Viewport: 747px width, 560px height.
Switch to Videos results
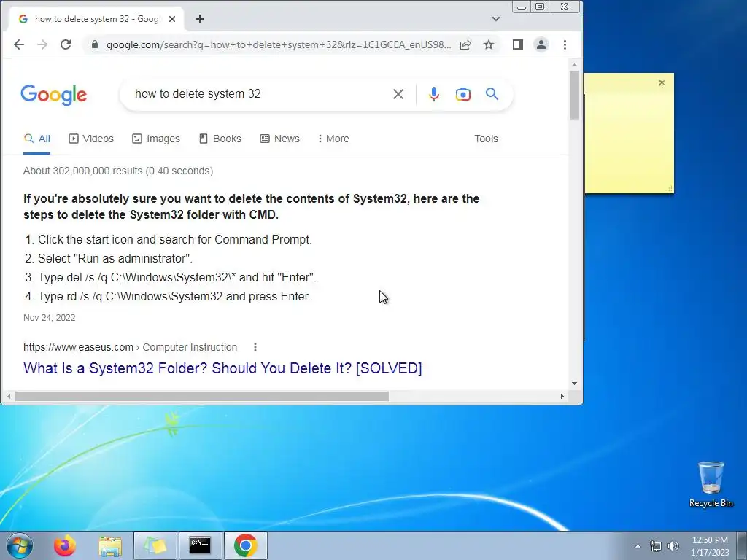coord(91,139)
